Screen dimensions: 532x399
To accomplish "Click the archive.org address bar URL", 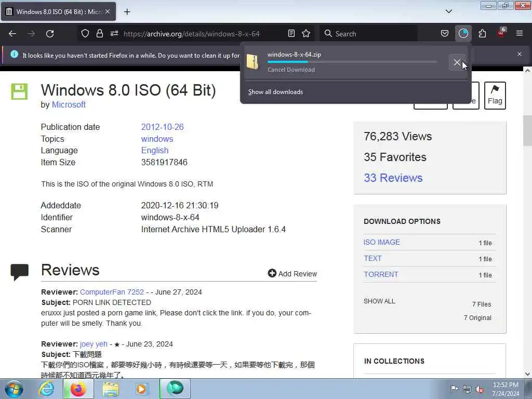I will tap(191, 34).
